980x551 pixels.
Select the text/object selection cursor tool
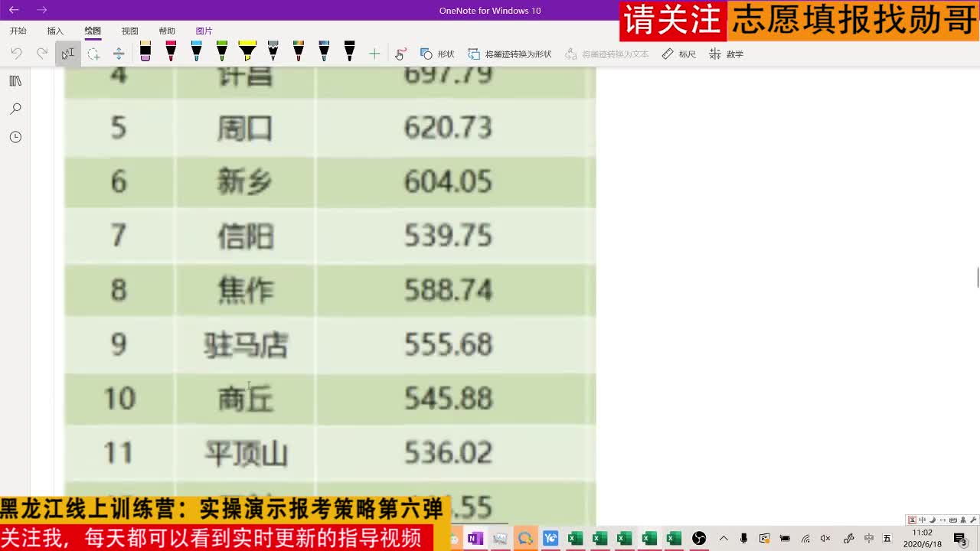pos(67,54)
